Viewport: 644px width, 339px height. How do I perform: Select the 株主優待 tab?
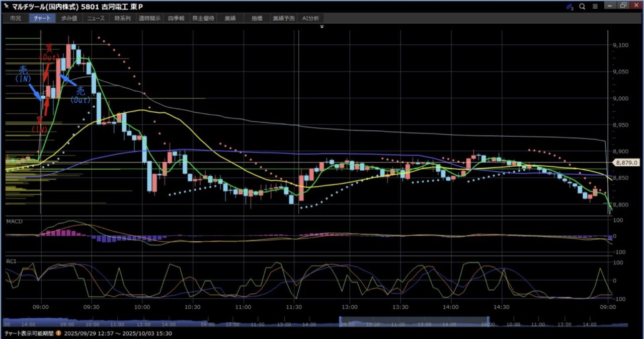click(x=203, y=18)
